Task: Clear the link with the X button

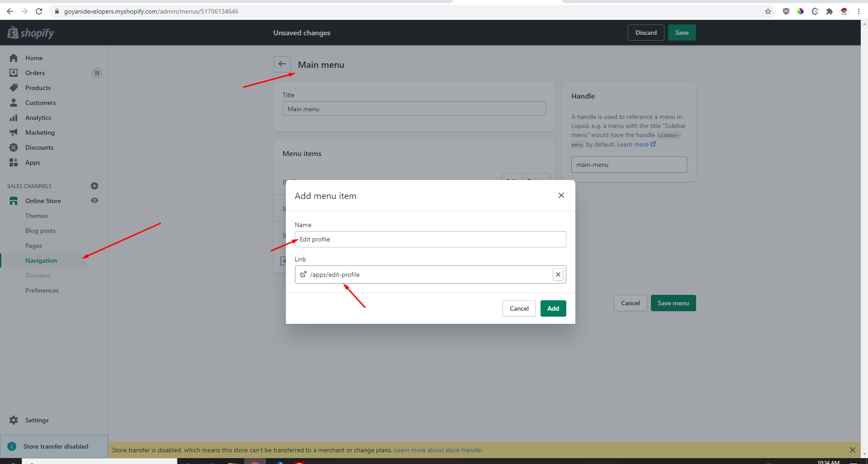Action: [x=558, y=275]
